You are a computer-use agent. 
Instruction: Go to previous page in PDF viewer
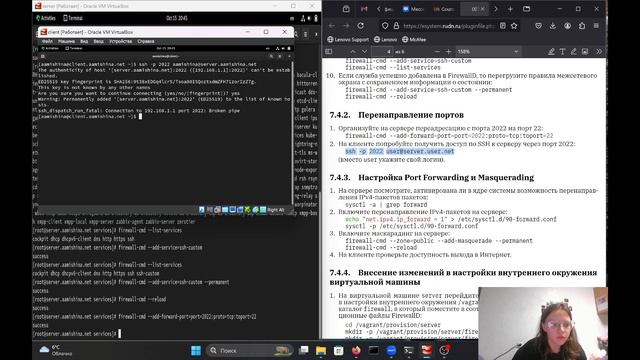[x=353, y=51]
